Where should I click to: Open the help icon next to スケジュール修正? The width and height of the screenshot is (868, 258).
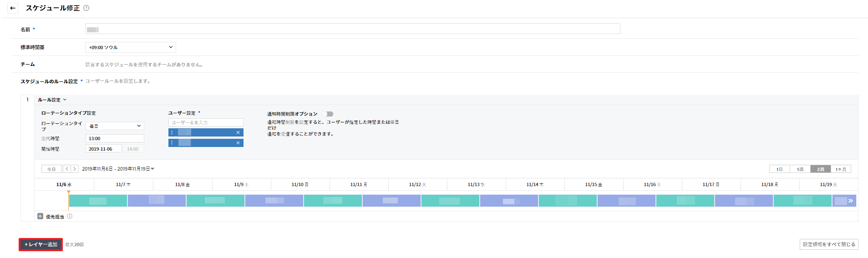tap(86, 8)
